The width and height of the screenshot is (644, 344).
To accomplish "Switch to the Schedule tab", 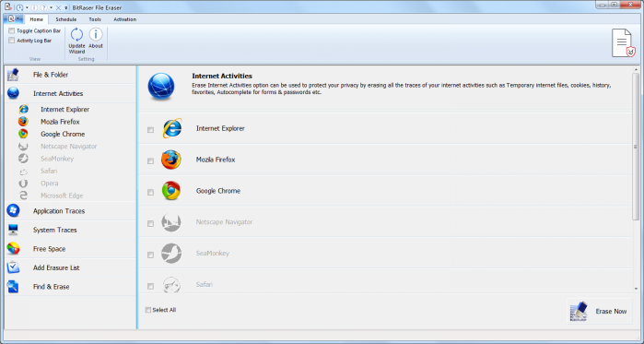I will tap(66, 19).
